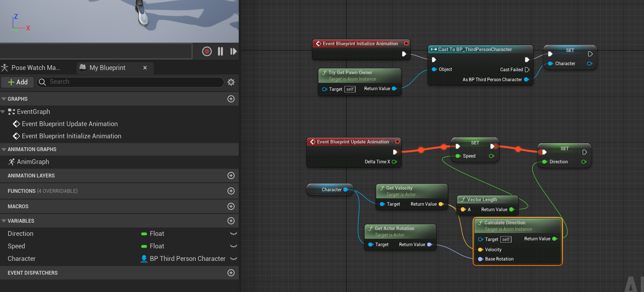Add new graph with Graphs plus icon
This screenshot has height=292, width=644.
(231, 99)
